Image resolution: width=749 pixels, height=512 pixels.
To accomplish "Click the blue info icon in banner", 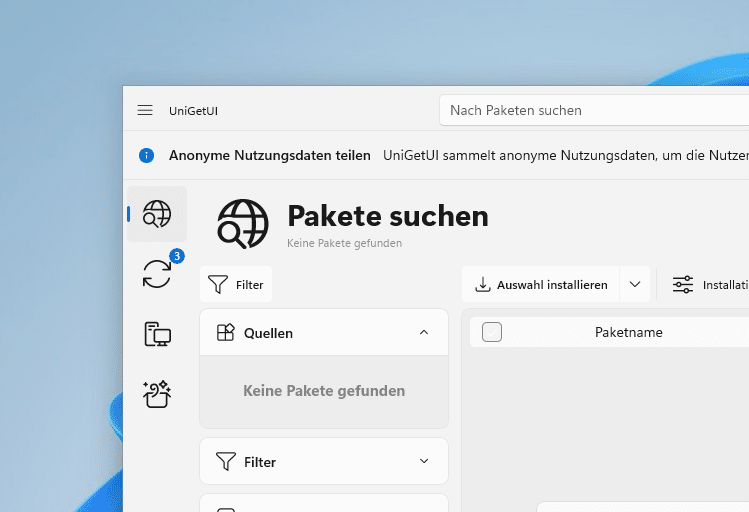I will 146,155.
